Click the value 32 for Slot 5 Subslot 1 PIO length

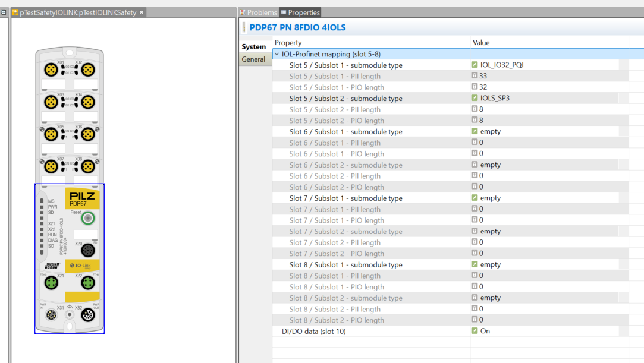tap(483, 87)
